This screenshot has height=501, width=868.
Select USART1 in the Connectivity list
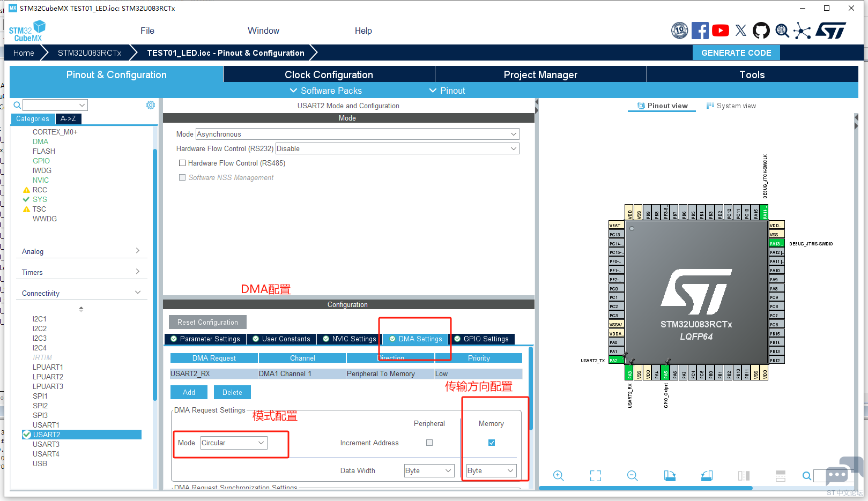[x=46, y=425]
